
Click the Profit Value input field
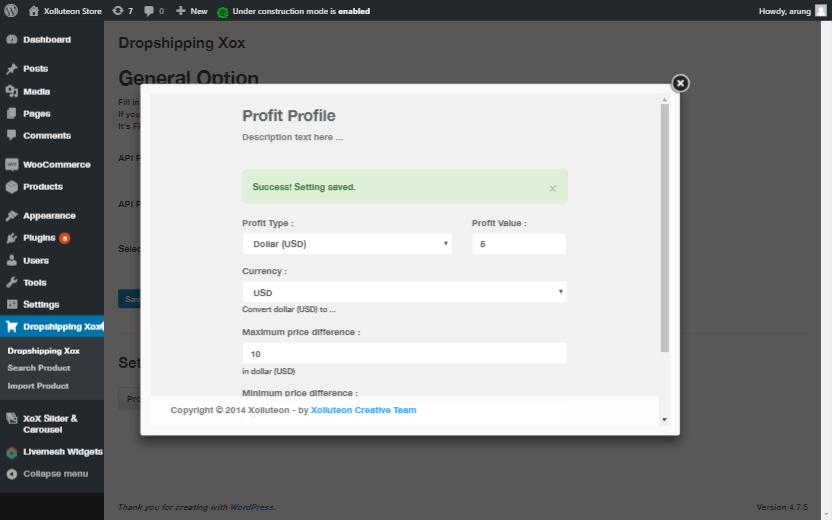click(x=519, y=244)
